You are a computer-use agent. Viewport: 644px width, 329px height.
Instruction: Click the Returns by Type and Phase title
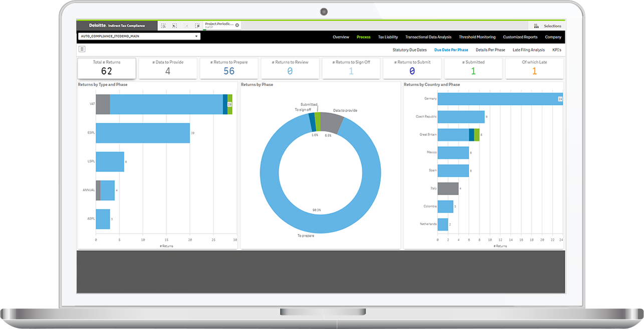[x=103, y=85]
